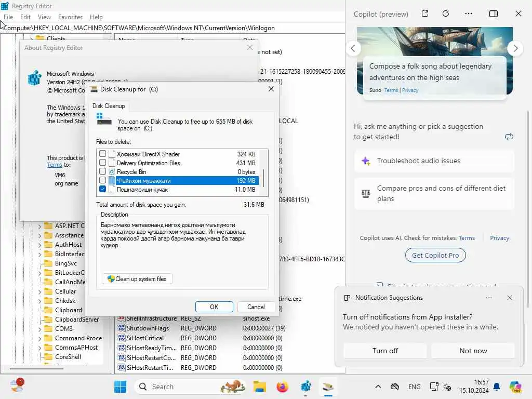This screenshot has height=399, width=532.
Task: Refresh Copilot suggestions icon
Action: [509, 137]
